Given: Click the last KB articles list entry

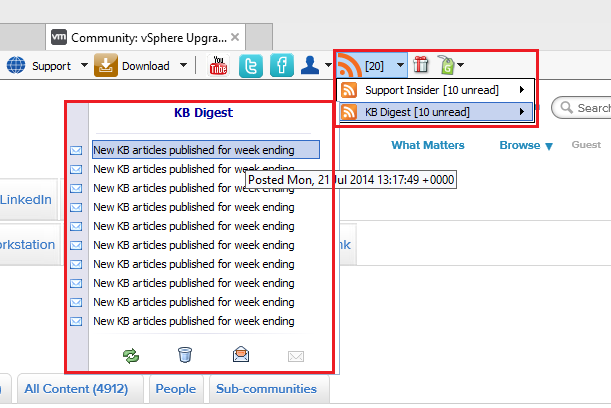Looking at the screenshot, I should click(x=194, y=321).
